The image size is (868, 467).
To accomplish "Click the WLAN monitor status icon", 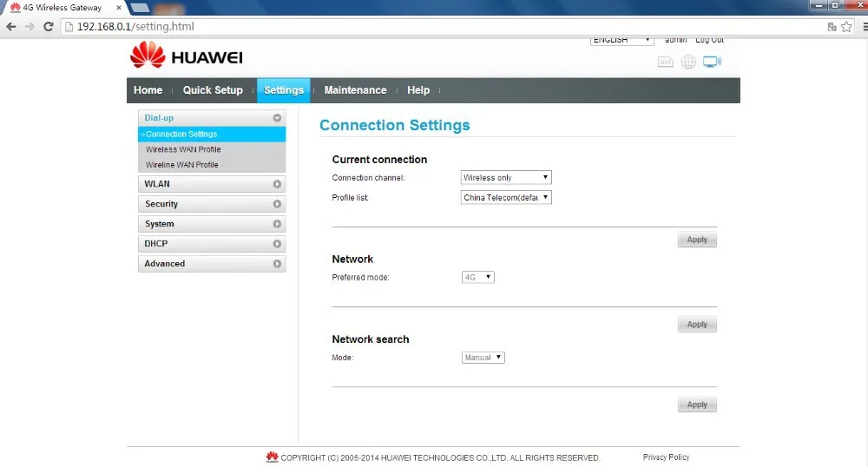I will [712, 62].
